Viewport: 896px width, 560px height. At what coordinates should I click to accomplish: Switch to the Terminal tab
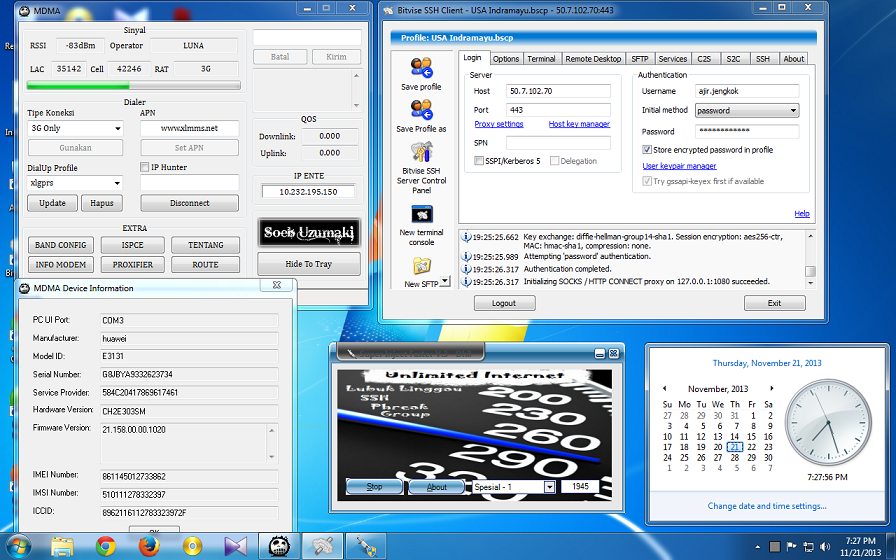(x=541, y=59)
